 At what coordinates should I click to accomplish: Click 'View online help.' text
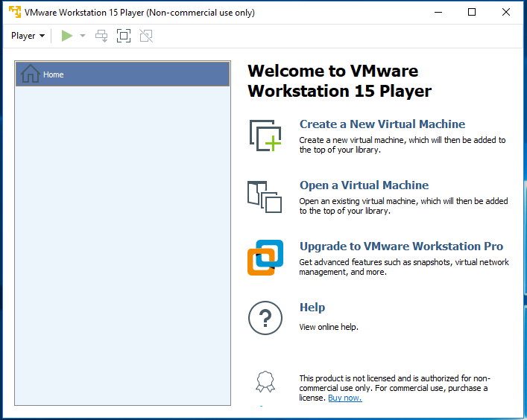pyautogui.click(x=329, y=327)
